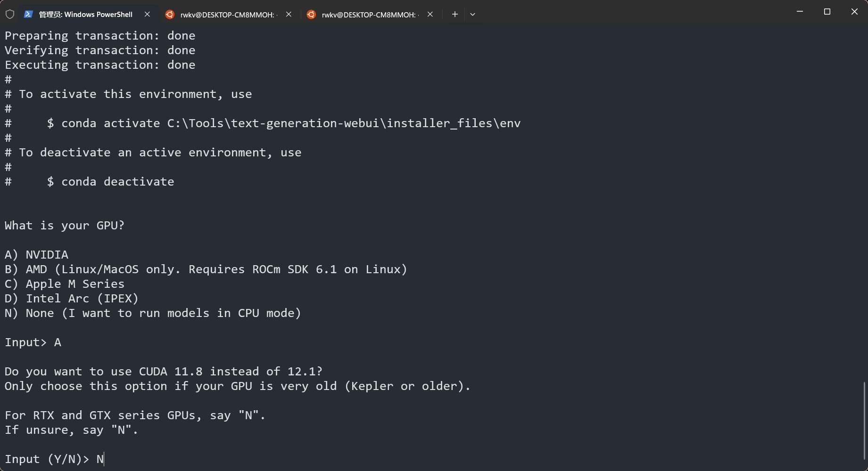This screenshot has width=868, height=471.
Task: Click the Ubuntu icon on the rightmost tab
Action: coord(311,15)
